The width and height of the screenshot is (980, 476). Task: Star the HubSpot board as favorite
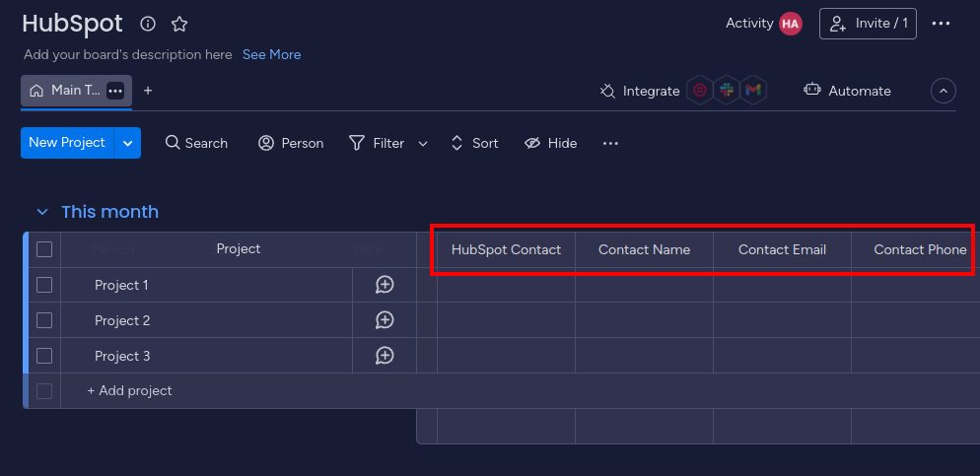coord(179,24)
